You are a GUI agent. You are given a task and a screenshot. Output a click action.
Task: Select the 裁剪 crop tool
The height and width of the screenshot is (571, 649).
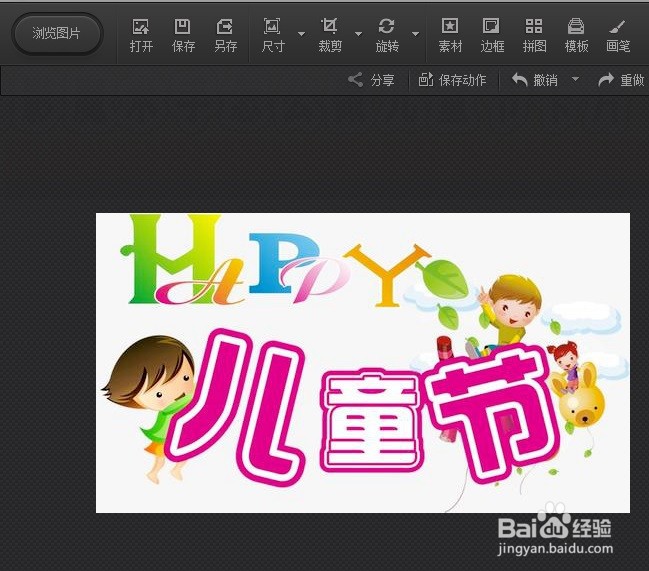(x=330, y=36)
